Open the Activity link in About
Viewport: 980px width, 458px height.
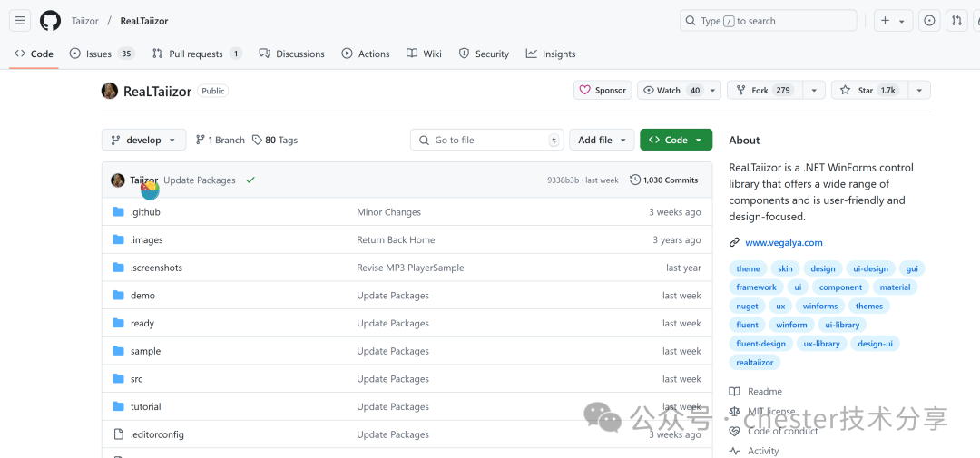click(x=754, y=451)
